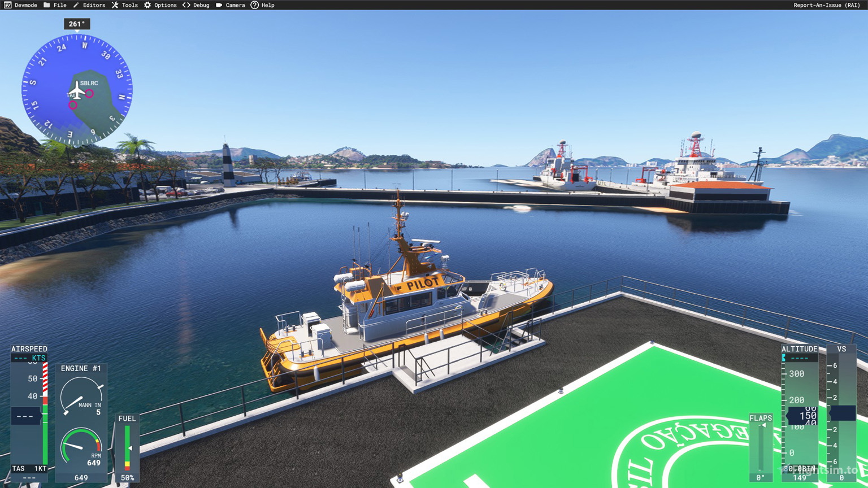Screen dimensions: 868x488
Task: Click the FUEL level gauge bar
Action: (x=127, y=447)
